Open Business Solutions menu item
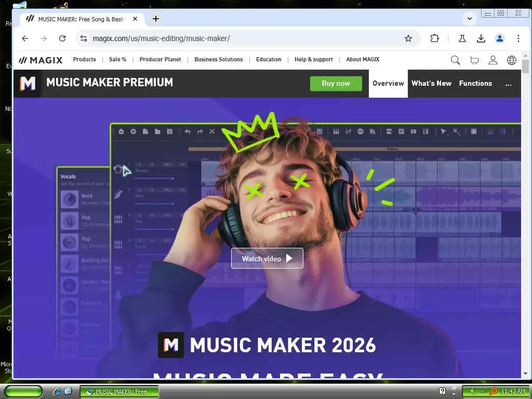The height and width of the screenshot is (399, 532). click(x=219, y=59)
